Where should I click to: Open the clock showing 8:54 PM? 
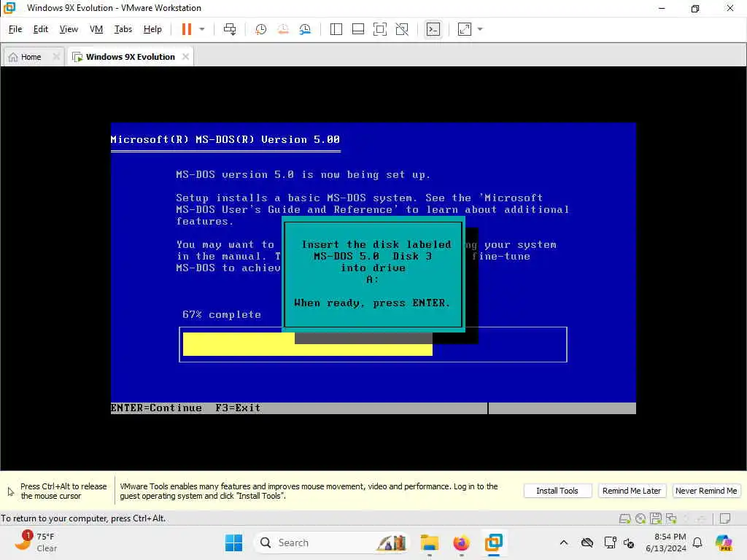coord(665,542)
